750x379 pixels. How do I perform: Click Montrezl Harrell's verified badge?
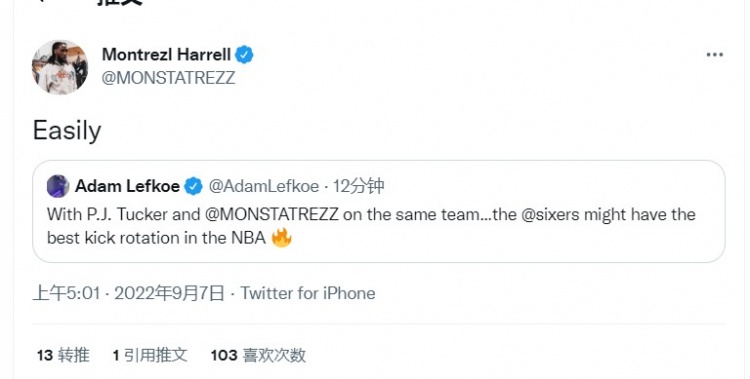[x=244, y=55]
